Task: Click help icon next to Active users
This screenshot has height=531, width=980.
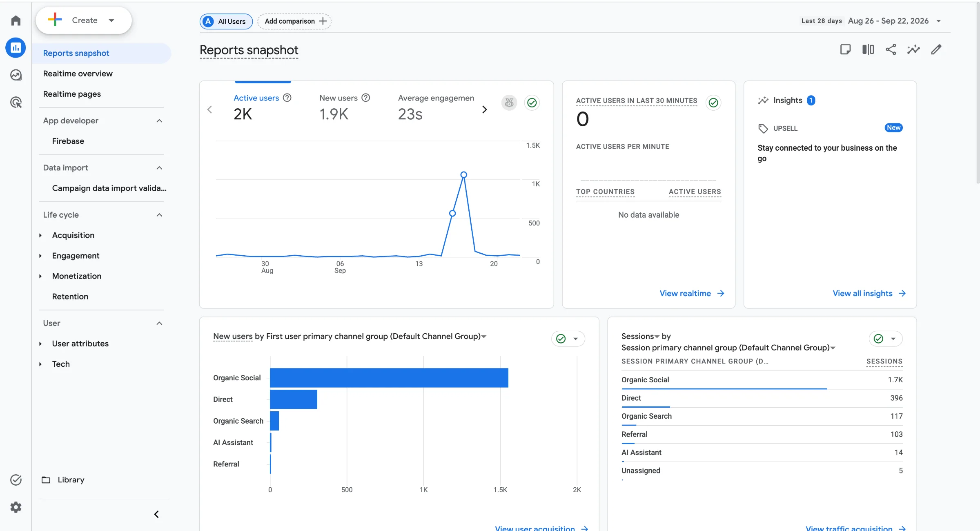Action: [x=287, y=98]
